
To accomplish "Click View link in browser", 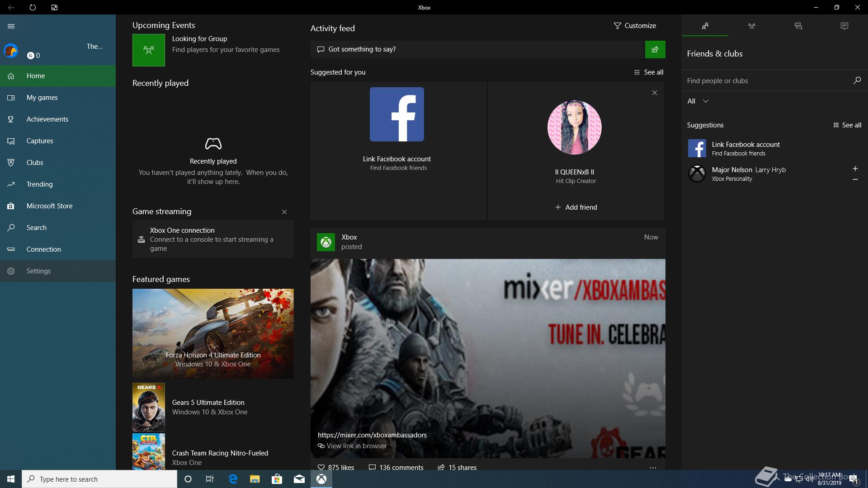I will coord(352,446).
